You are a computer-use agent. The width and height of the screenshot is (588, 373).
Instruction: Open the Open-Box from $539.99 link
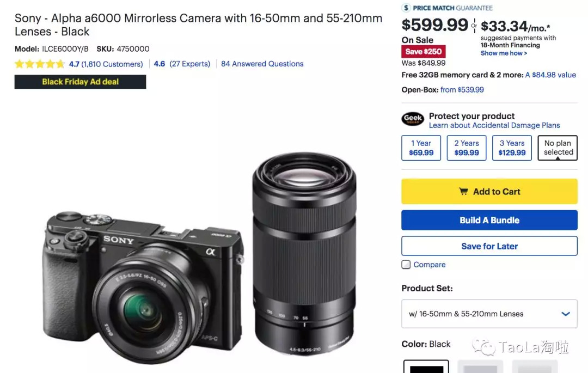tap(462, 90)
